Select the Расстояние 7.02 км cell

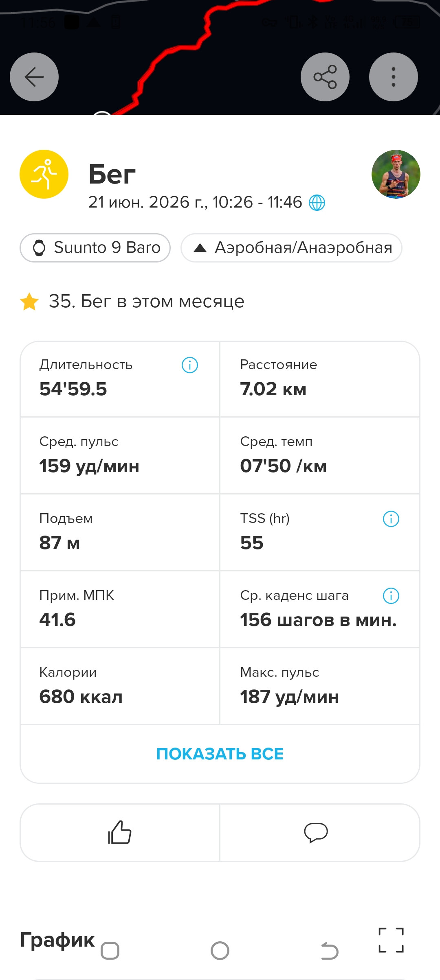coord(320,379)
